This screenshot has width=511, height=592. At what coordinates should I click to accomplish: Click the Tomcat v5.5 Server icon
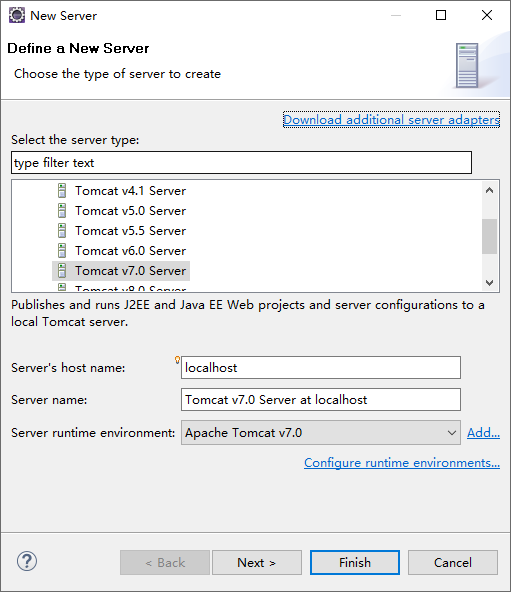pyautogui.click(x=62, y=231)
